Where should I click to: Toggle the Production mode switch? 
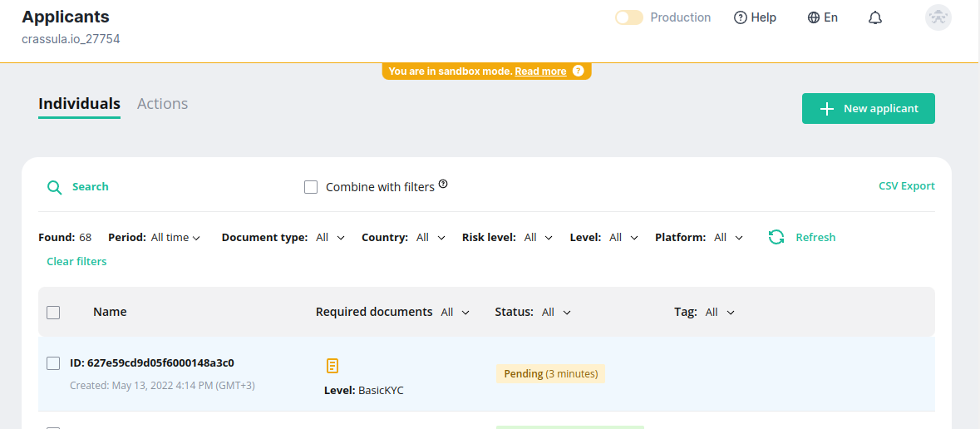pos(628,17)
